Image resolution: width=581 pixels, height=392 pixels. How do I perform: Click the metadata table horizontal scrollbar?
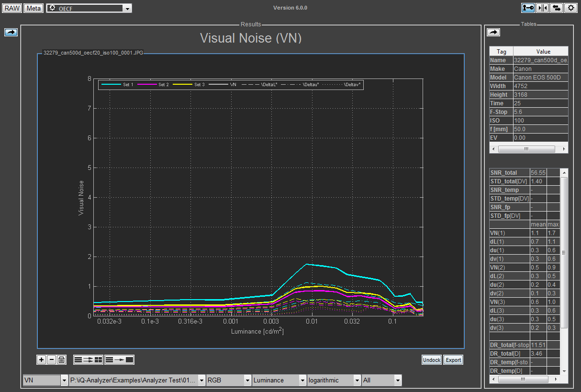pos(526,149)
